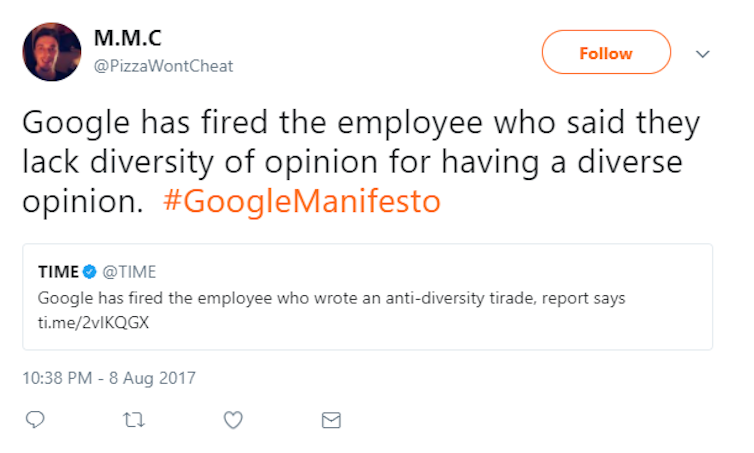Click the @TIME handle in quoted tweet

(x=129, y=272)
